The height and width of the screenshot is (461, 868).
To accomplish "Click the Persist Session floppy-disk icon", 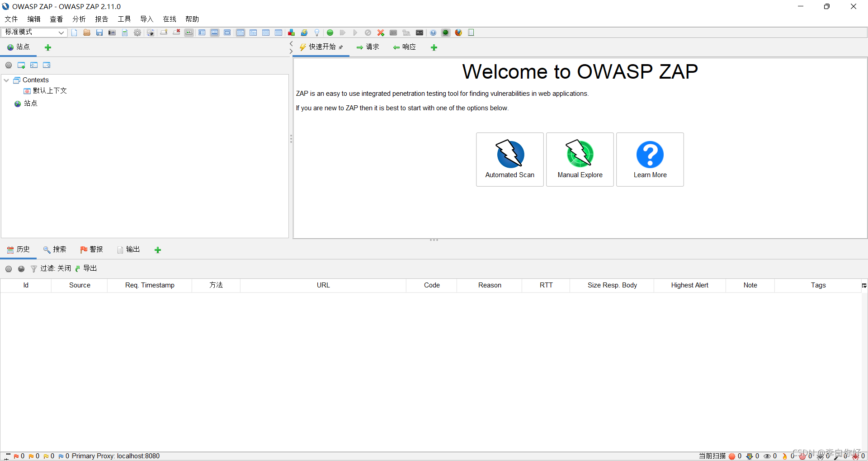I will click(99, 33).
